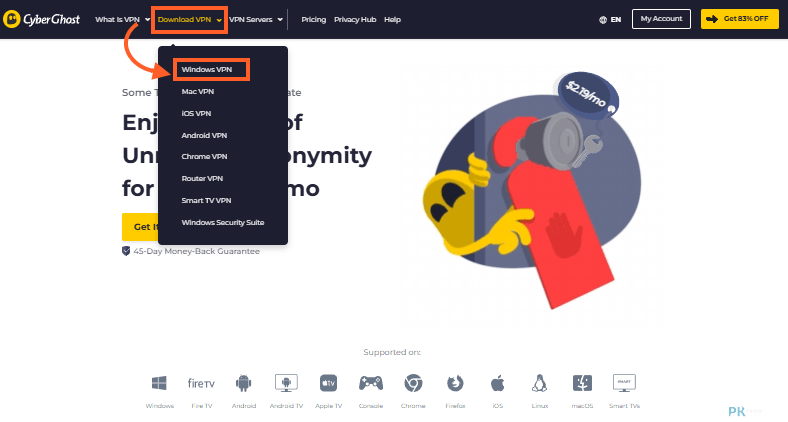Screen dimensions: 788x422
Task: Click the Get 83% OFF button
Action: 740,19
